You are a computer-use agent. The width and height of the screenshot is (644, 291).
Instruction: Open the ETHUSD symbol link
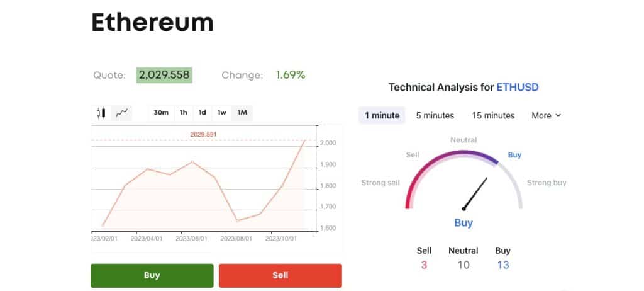(518, 88)
